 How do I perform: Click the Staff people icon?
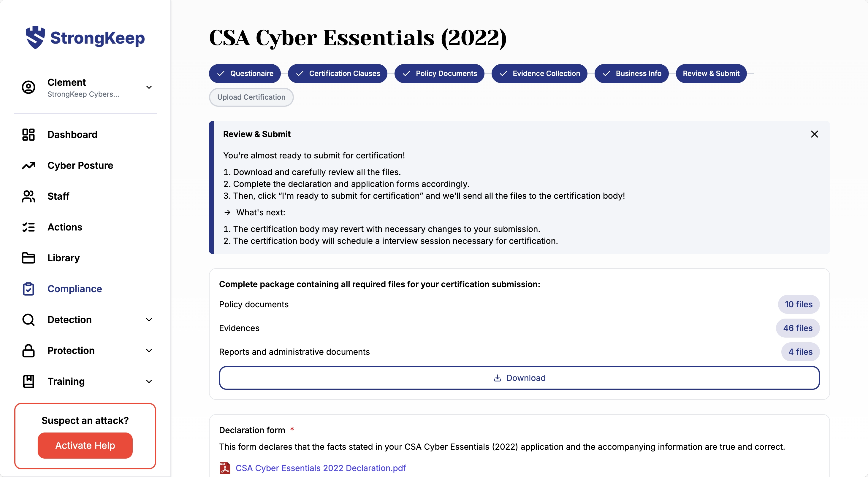coord(28,196)
